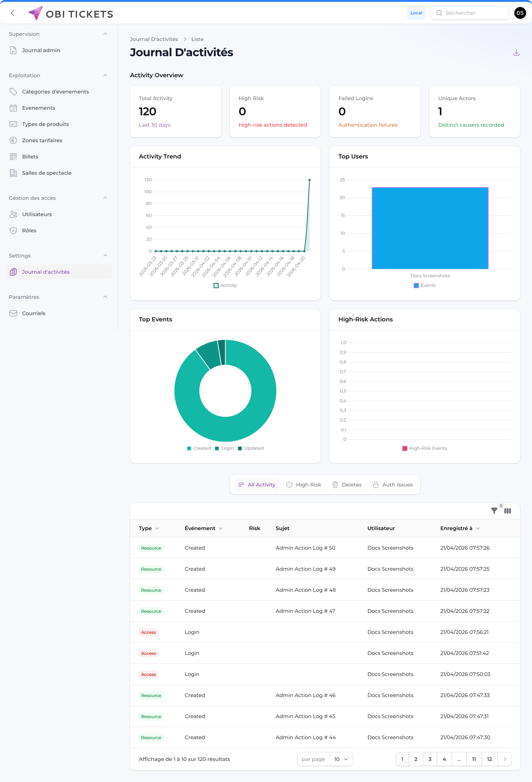532x782 pixels.
Task: Open Courriels from the sidebar
Action: point(34,313)
